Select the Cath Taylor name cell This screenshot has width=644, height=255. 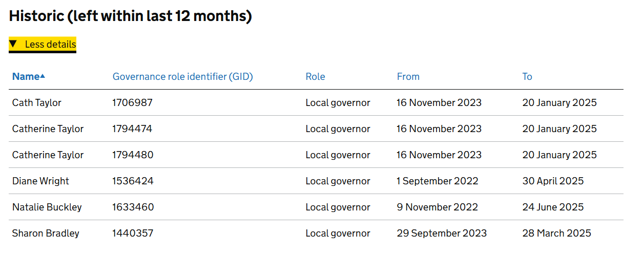[x=37, y=102]
